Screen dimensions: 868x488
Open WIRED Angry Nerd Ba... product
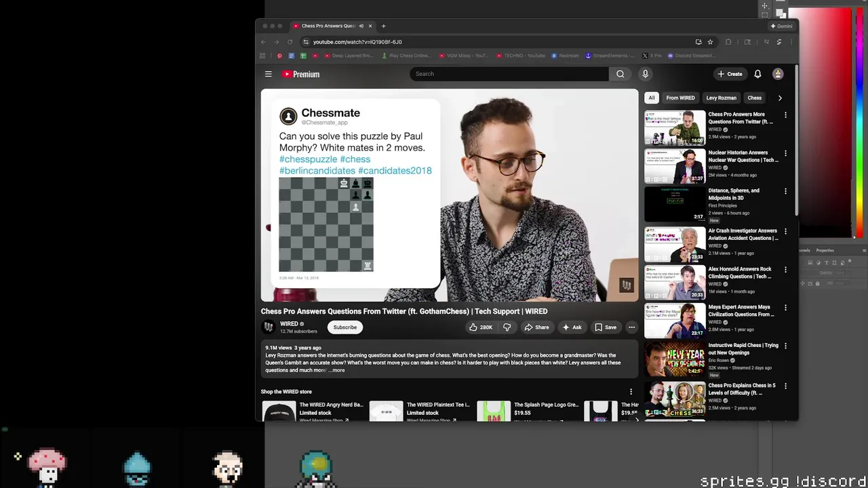315,411
